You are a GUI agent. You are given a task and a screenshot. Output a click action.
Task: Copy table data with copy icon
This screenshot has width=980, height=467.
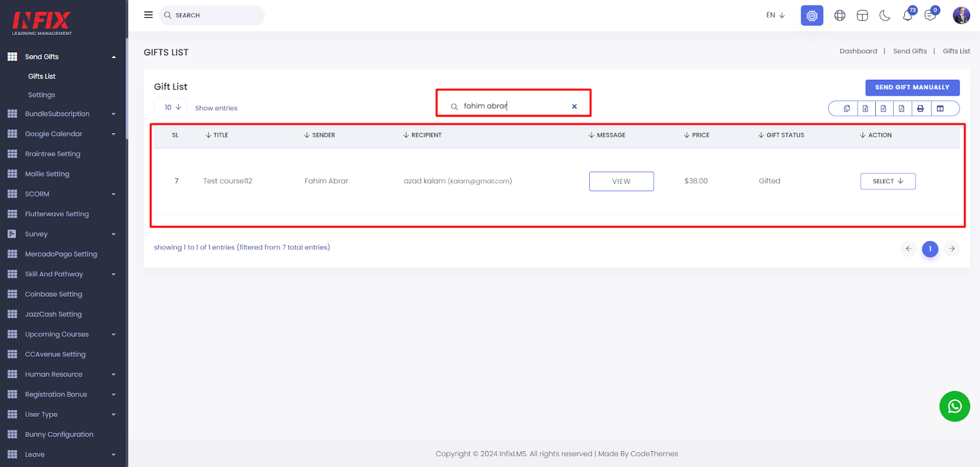[x=846, y=108]
